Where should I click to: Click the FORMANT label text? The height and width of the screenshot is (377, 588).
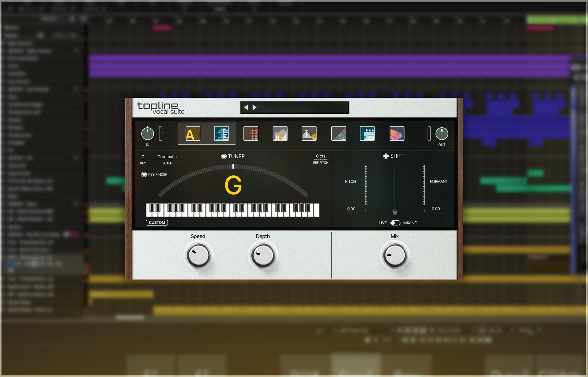tap(439, 181)
